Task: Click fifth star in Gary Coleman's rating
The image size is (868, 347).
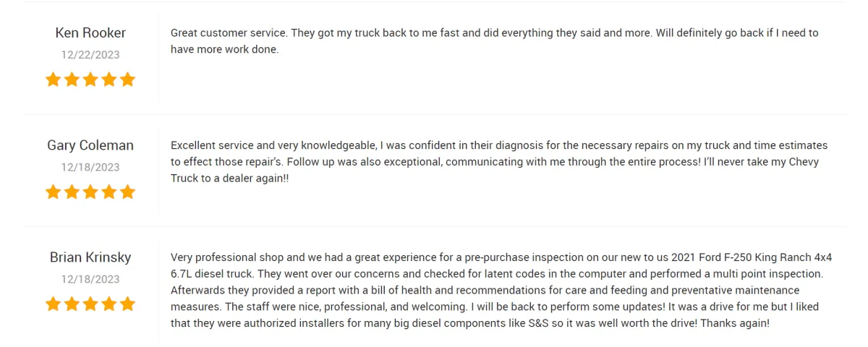Action: 128,192
